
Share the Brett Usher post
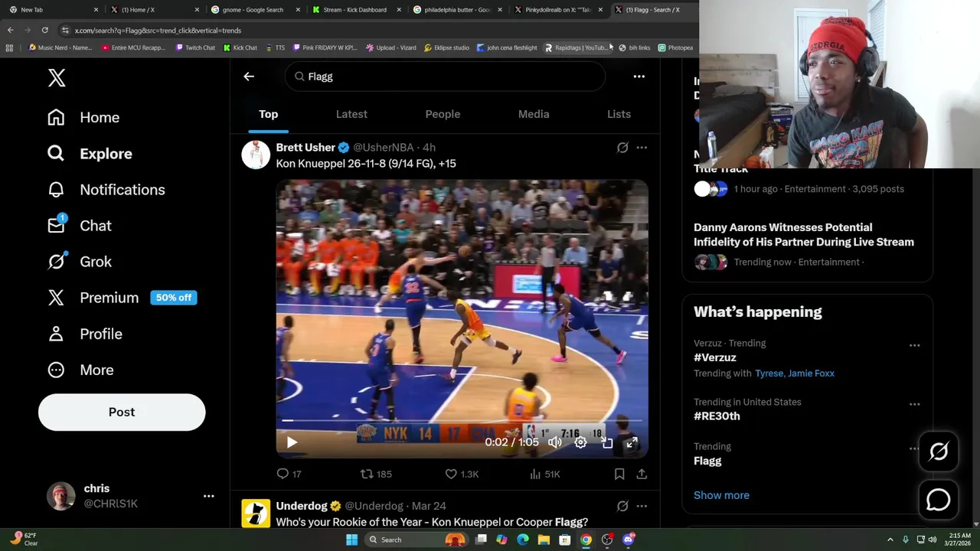pos(642,474)
